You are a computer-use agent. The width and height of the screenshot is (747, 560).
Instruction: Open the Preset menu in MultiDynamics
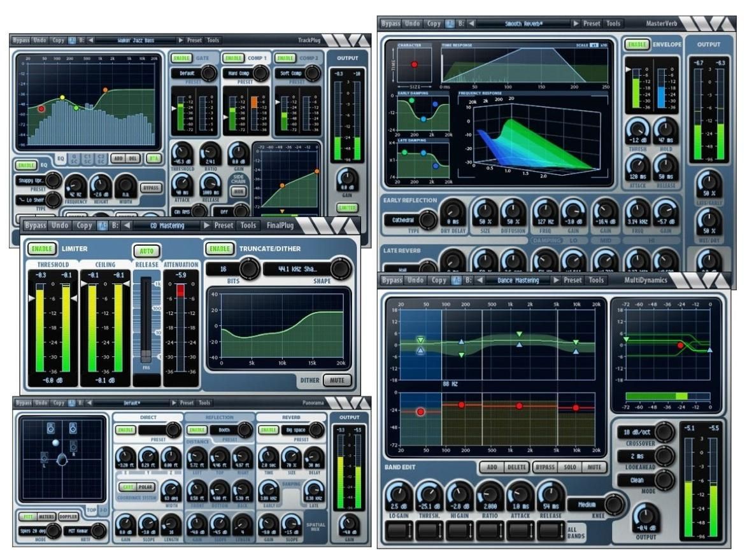[x=572, y=280]
